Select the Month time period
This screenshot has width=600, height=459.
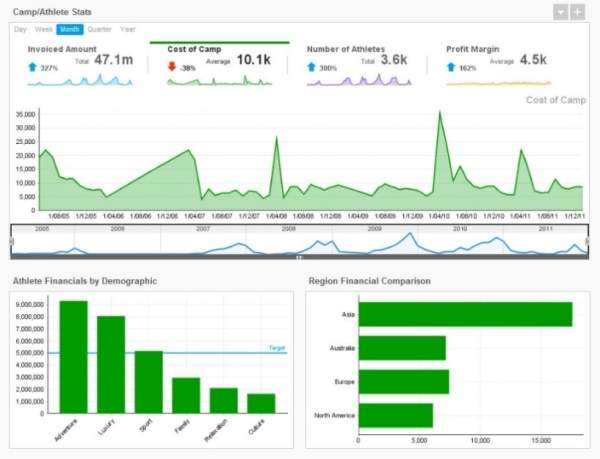click(x=70, y=29)
